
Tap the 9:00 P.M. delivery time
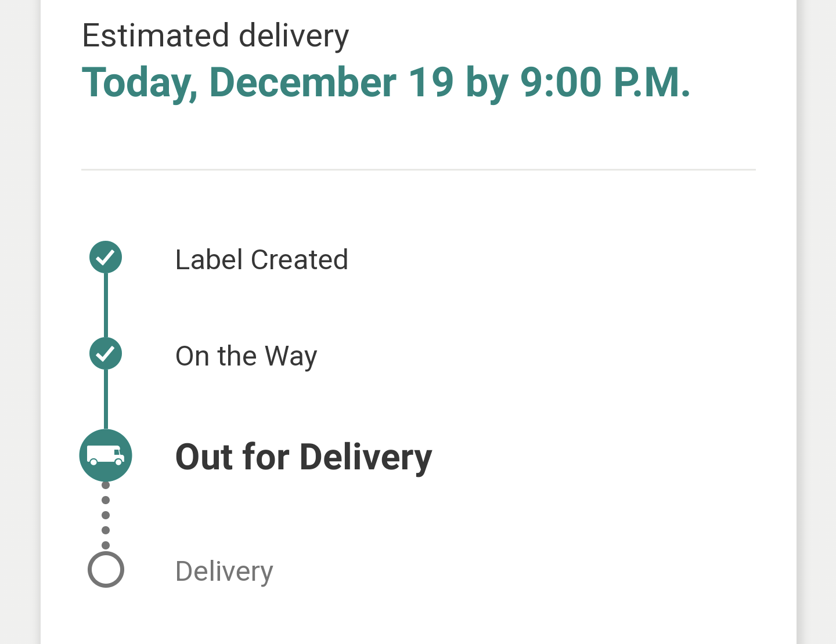(605, 82)
